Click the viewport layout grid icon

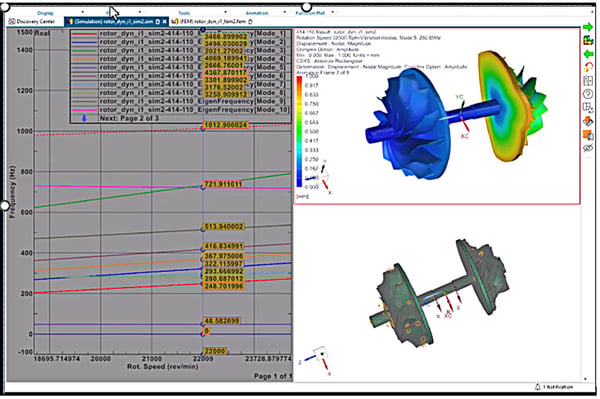pyautogui.click(x=588, y=81)
